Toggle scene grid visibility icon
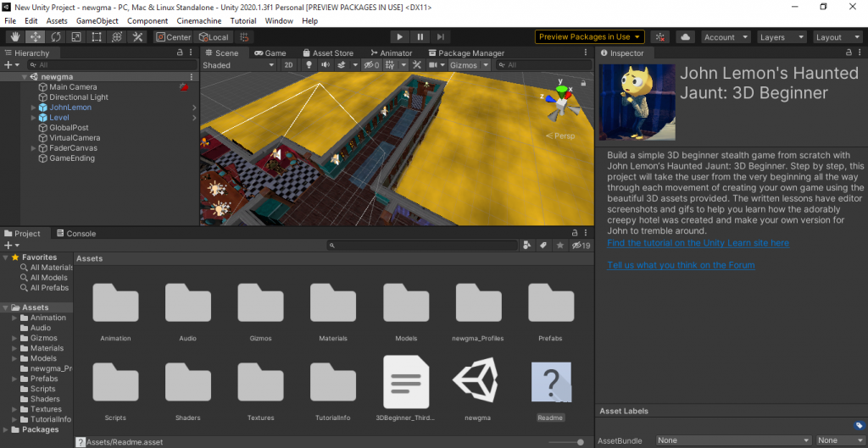868x448 pixels. click(x=390, y=64)
